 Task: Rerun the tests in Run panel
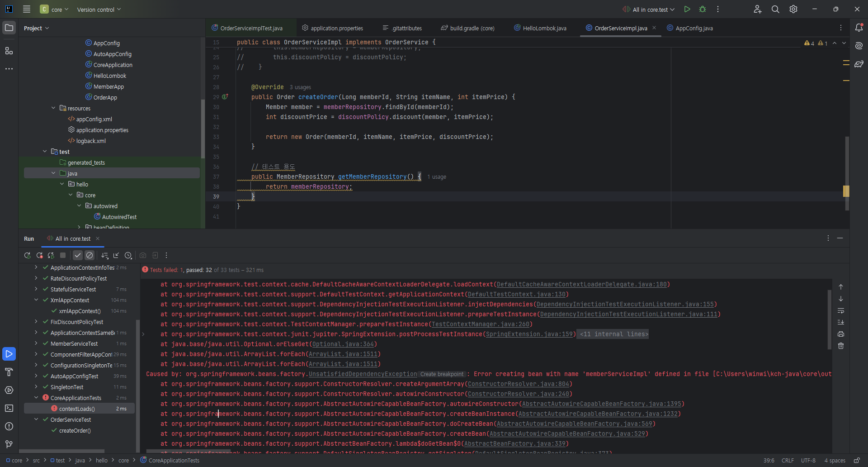click(28, 255)
